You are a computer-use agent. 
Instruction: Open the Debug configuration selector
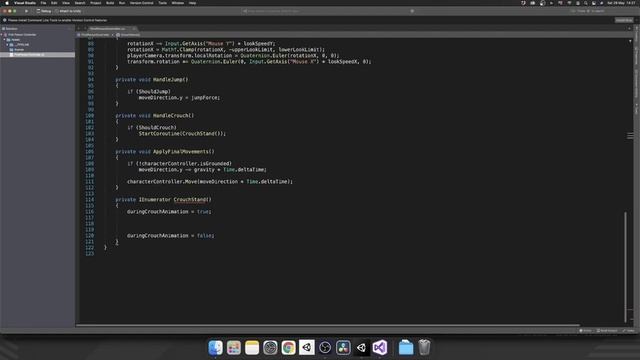[44, 11]
